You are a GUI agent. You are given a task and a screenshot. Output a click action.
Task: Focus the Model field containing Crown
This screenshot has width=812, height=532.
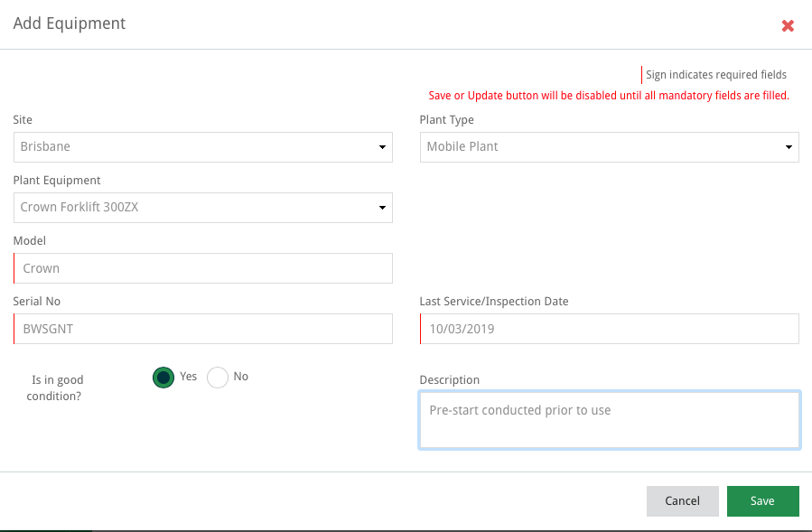[x=203, y=268]
